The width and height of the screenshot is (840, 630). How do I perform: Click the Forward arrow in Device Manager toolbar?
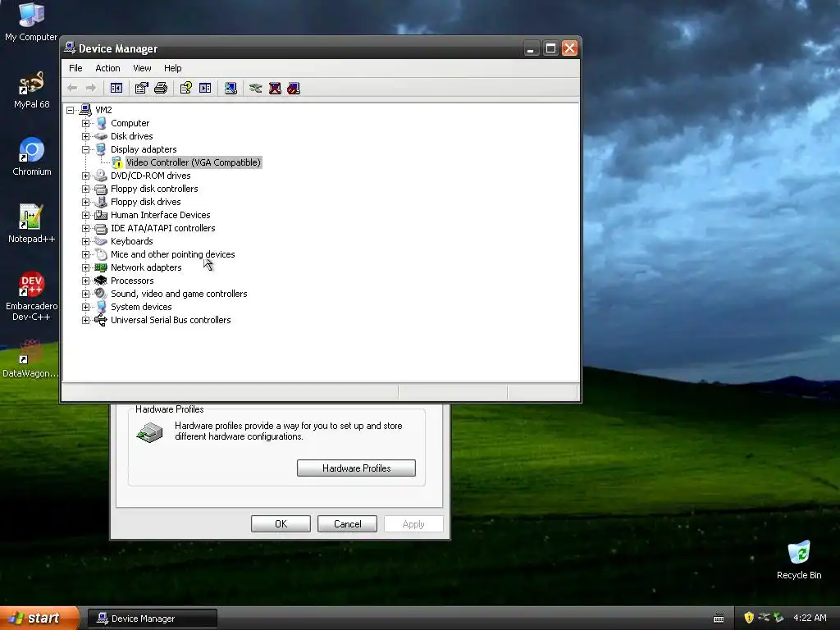[91, 88]
